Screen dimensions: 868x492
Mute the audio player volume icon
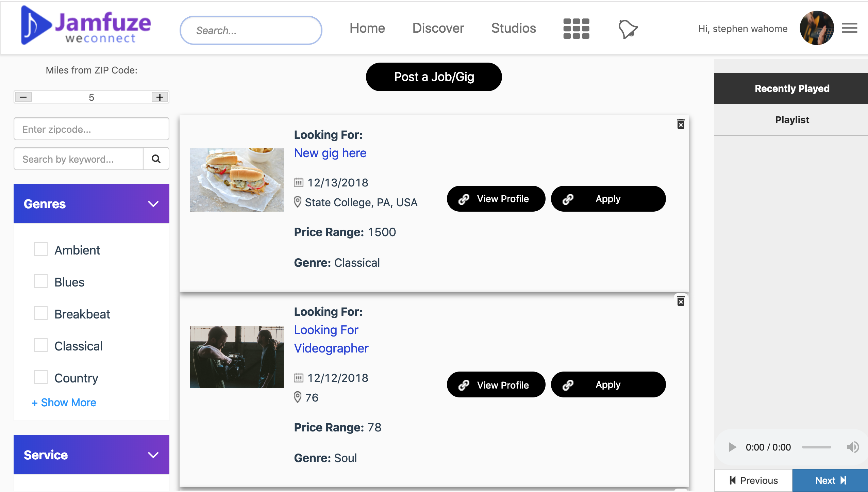click(853, 447)
